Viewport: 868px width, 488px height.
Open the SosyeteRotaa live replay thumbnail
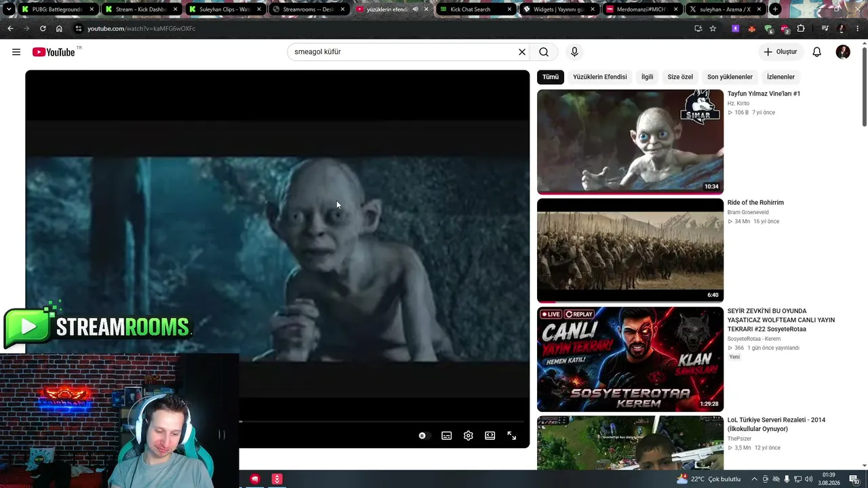tap(630, 359)
